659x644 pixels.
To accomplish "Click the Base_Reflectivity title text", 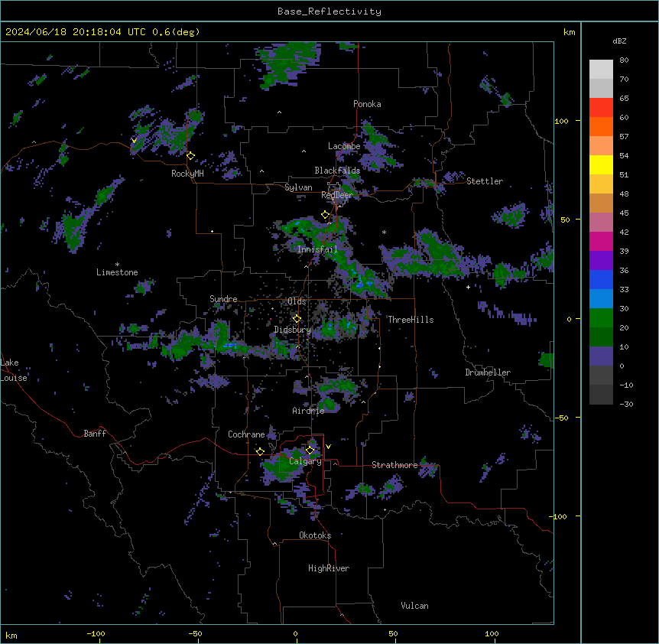I will click(329, 11).
